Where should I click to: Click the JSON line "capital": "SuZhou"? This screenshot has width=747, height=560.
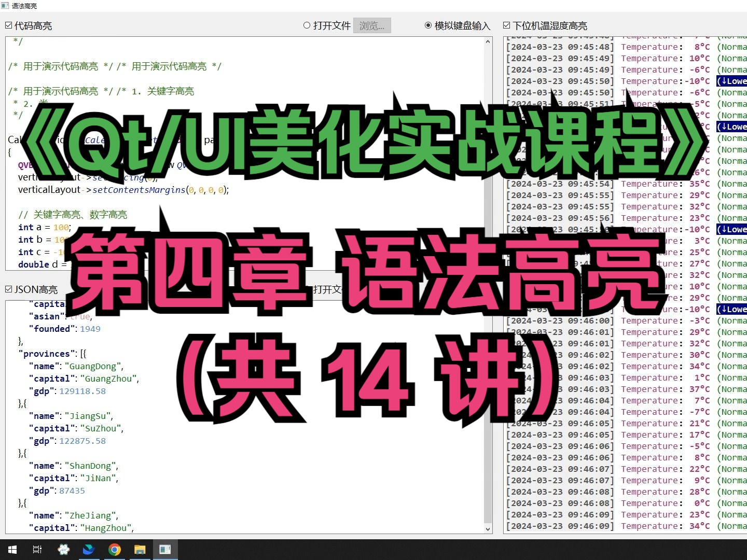tap(76, 428)
